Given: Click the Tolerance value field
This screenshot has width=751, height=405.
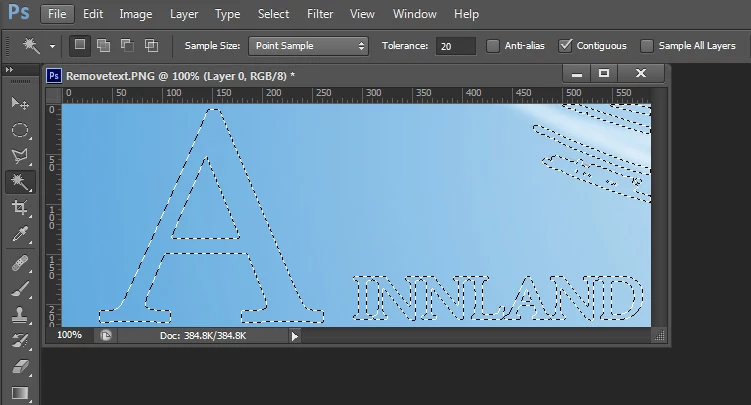Looking at the screenshot, I should (455, 46).
